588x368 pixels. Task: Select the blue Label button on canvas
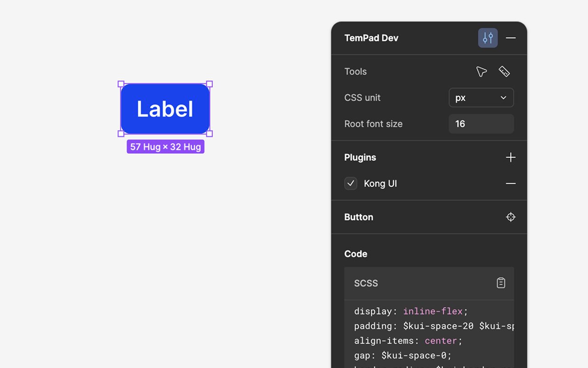165,109
